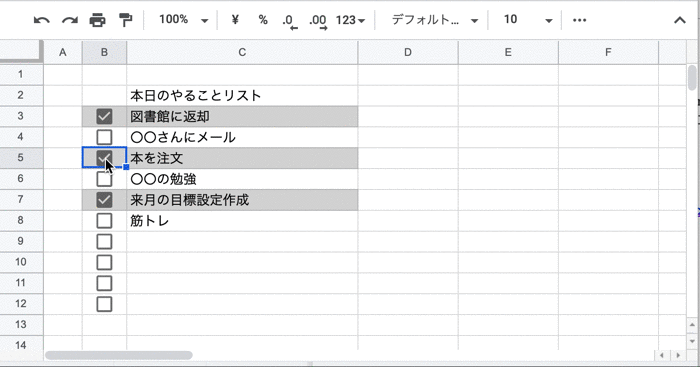
Task: Collapse the toolbar with the up chevron
Action: 679,20
